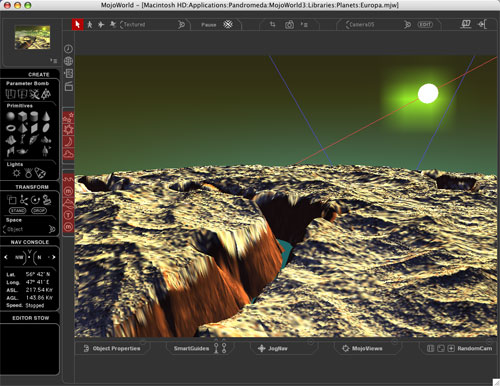This screenshot has height=386, width=500.
Task: Create a cone primitive
Action: [46, 116]
